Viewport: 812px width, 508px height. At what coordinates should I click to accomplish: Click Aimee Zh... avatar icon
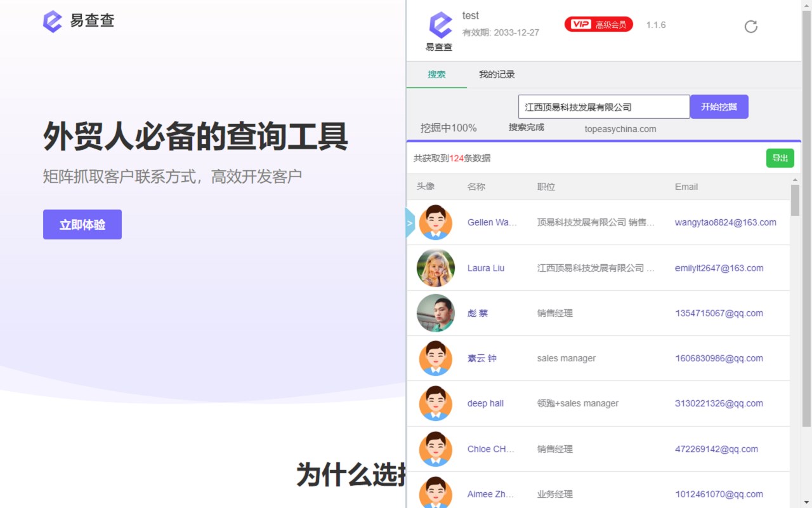coord(436,493)
